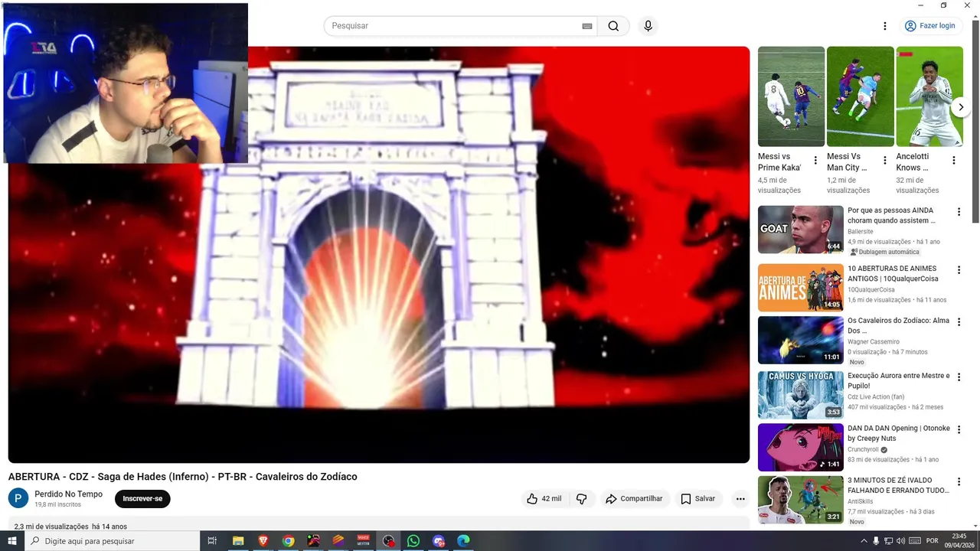Image resolution: width=980 pixels, height=551 pixels.
Task: Open Messi Vs Man City short thumbnail
Action: pos(860,96)
